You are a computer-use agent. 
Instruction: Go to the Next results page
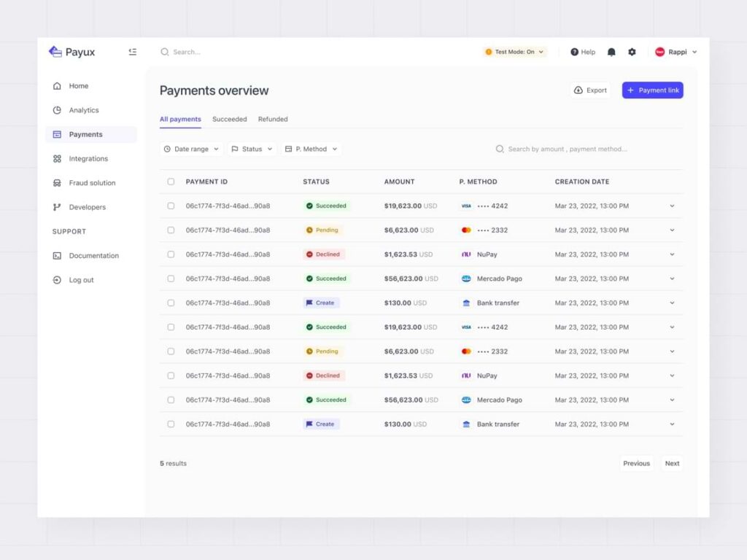coord(671,463)
